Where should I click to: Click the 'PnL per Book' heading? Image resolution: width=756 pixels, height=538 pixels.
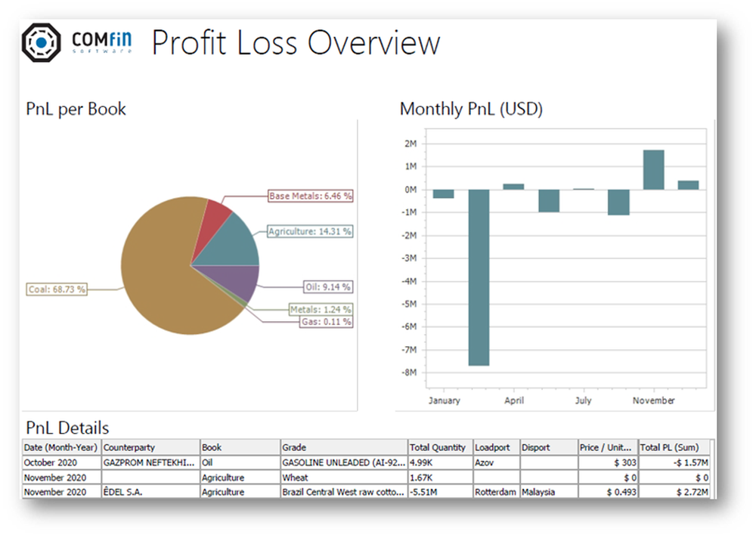(76, 110)
